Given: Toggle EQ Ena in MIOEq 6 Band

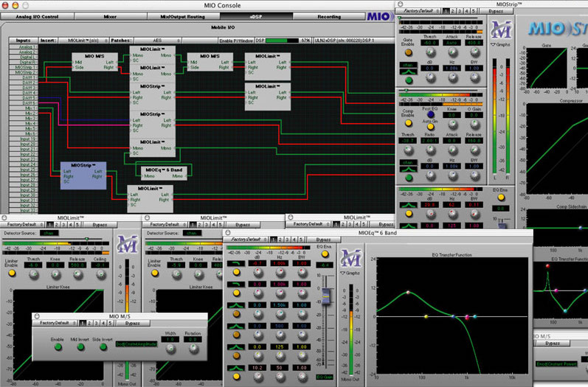Looking at the screenshot, I should (x=325, y=254).
